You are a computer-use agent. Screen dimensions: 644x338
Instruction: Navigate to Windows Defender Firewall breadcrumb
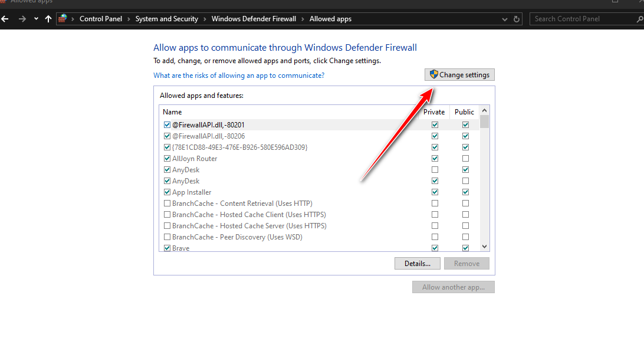click(254, 19)
